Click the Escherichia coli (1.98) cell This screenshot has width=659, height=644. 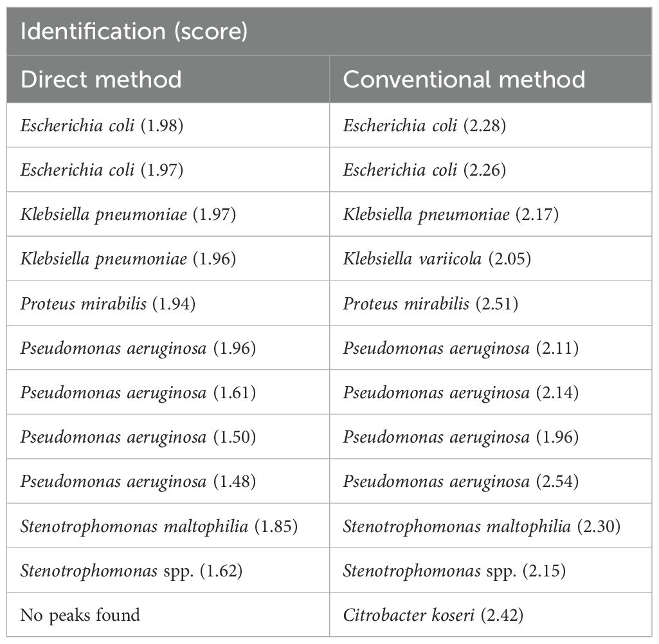point(102,125)
